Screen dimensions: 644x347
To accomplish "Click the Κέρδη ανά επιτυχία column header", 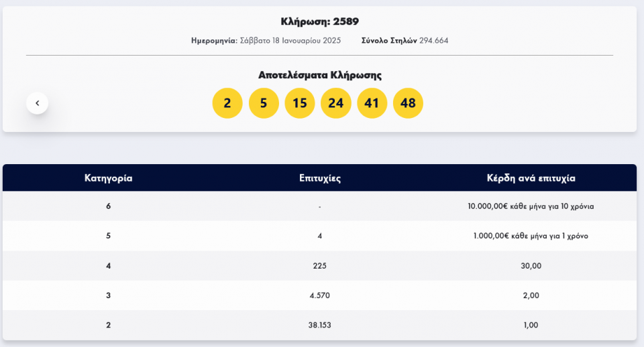I will [x=531, y=178].
